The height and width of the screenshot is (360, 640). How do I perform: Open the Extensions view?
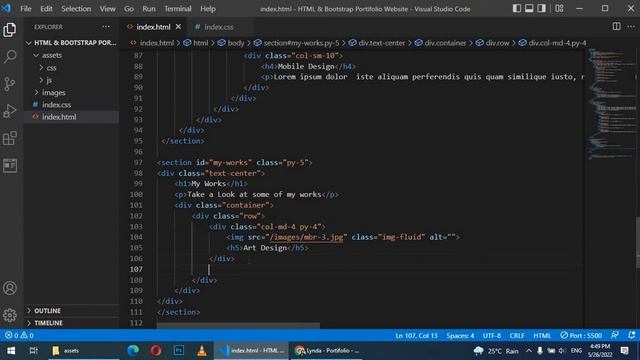(x=10, y=138)
